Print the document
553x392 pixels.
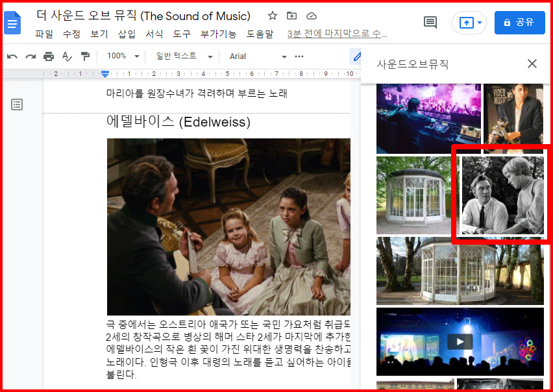pyautogui.click(x=49, y=56)
